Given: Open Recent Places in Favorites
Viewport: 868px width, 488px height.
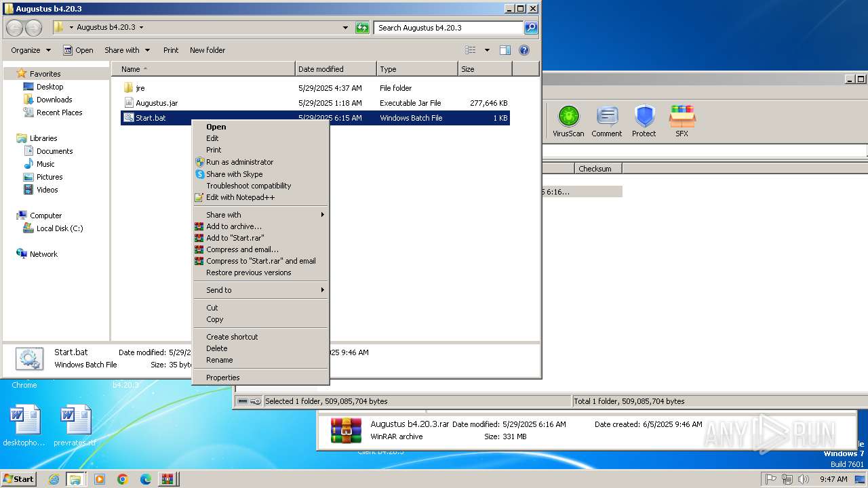Looking at the screenshot, I should tap(59, 113).
